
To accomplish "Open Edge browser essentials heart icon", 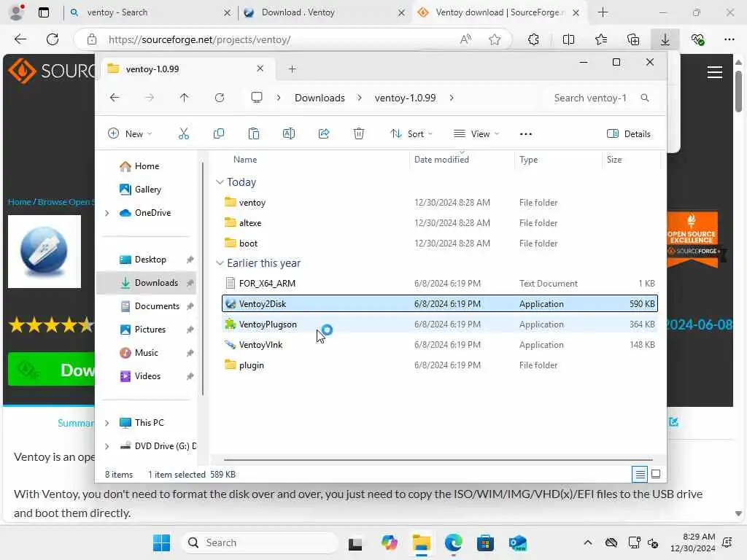I will click(x=698, y=39).
